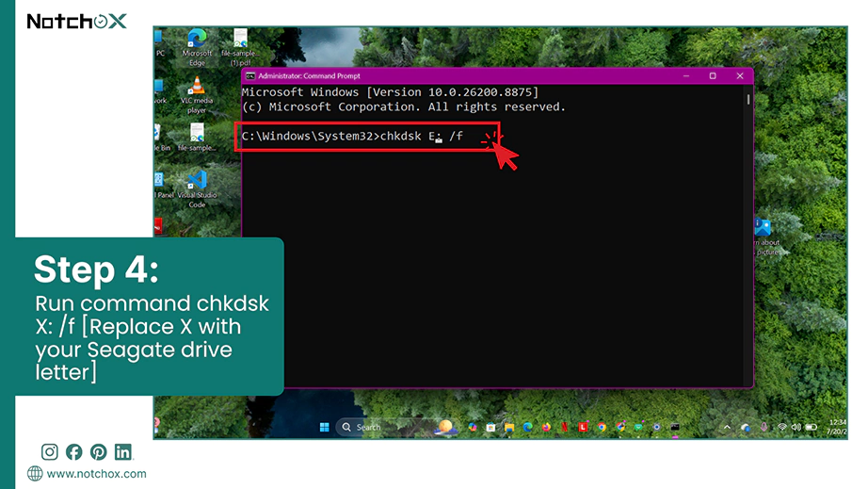Viewport: 868px width, 489px height.
Task: Open the NotchoX Facebook icon
Action: 73,452
